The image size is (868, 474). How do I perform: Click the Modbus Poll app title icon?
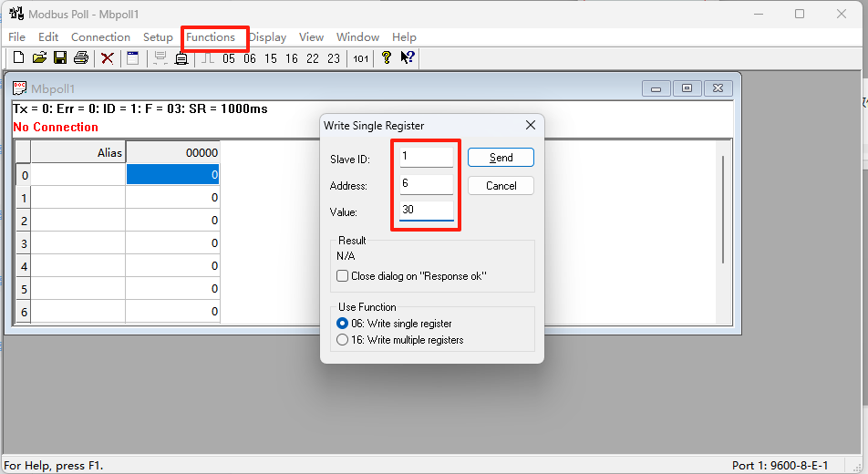16,14
